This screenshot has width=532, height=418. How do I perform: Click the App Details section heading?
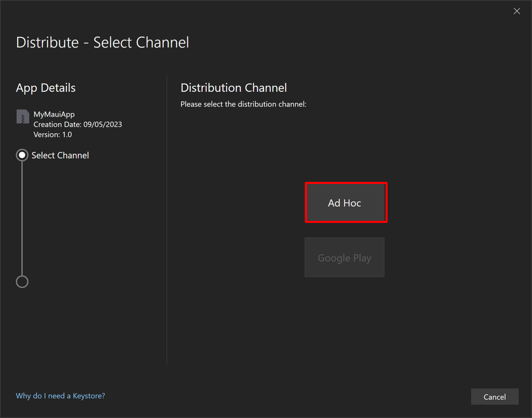(x=46, y=88)
